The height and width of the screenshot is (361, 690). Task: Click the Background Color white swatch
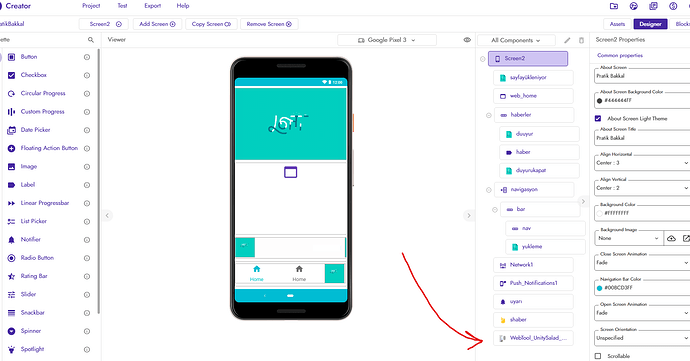pyautogui.click(x=599, y=214)
